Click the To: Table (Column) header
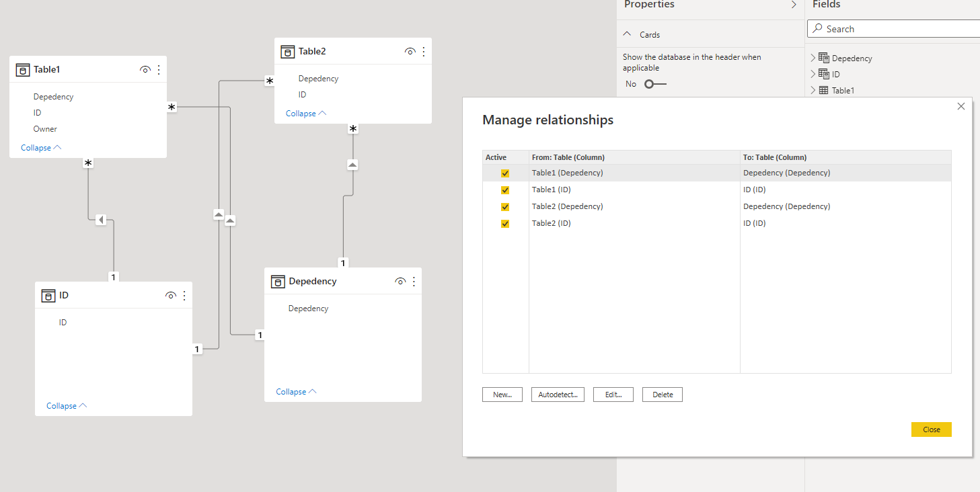Image resolution: width=980 pixels, height=492 pixels. tap(845, 157)
